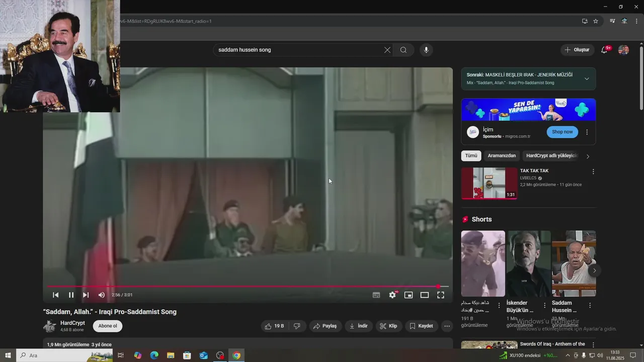Open options for Saddam Hussein short
Image resolution: width=644 pixels, height=362 pixels.
point(590,305)
